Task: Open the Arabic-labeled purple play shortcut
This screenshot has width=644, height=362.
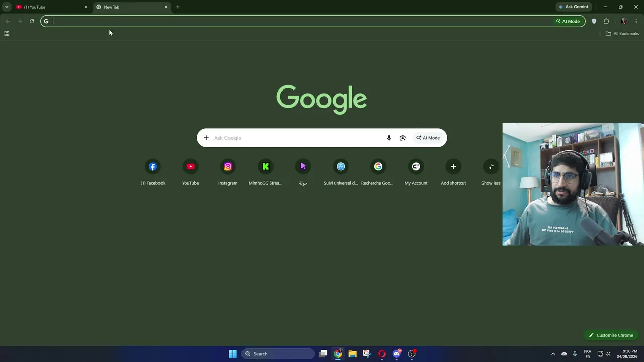Action: [303, 172]
